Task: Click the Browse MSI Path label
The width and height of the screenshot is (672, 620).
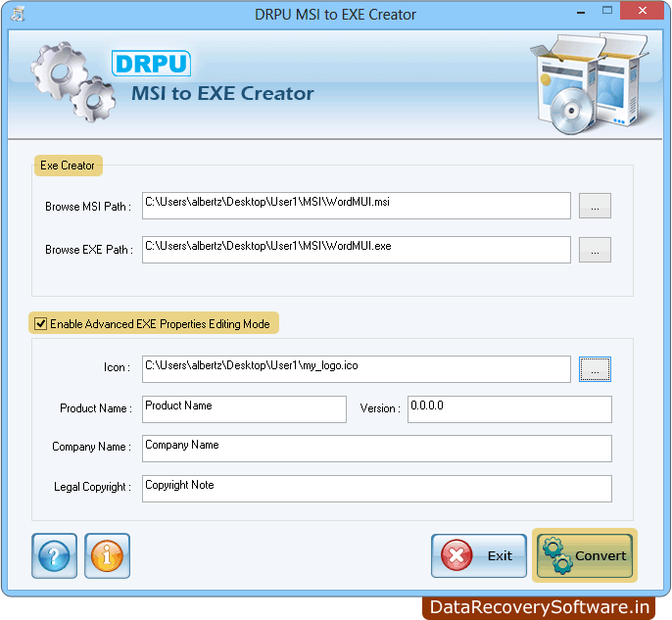Action: coord(88,207)
